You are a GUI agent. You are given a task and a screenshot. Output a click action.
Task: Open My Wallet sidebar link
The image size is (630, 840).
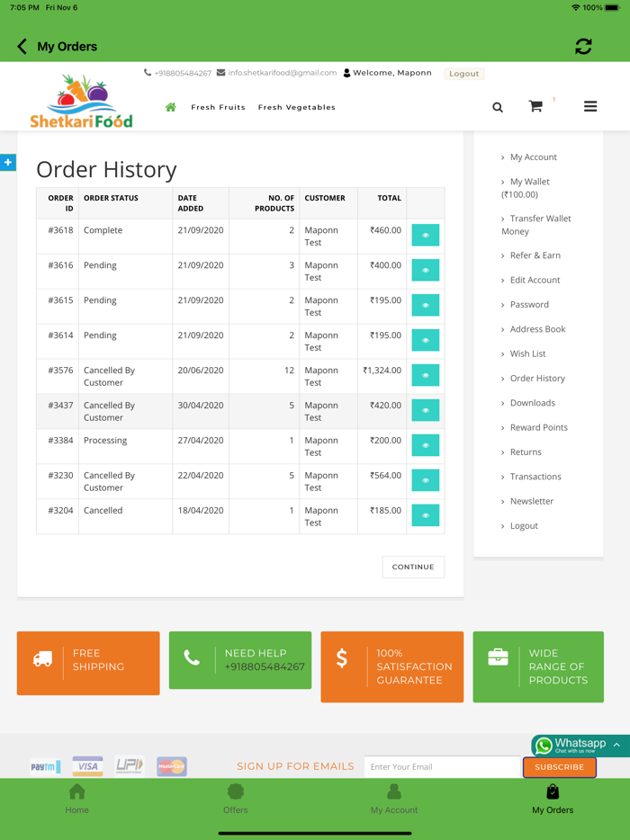pyautogui.click(x=526, y=188)
